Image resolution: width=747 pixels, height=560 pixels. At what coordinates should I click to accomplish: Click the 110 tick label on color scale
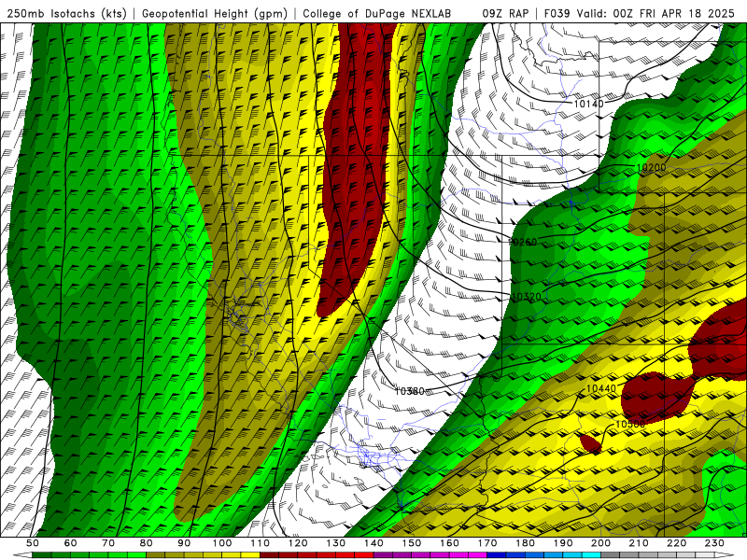pos(261,543)
